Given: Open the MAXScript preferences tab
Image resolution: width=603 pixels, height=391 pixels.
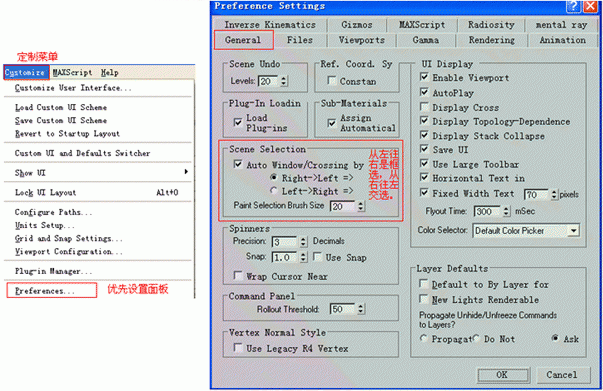Looking at the screenshot, I should click(x=422, y=25).
